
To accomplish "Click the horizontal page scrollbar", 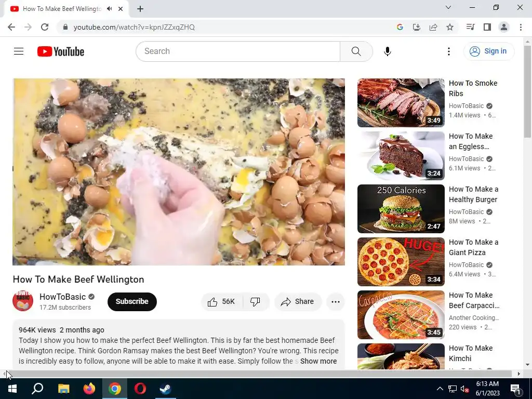I will click(x=260, y=374).
